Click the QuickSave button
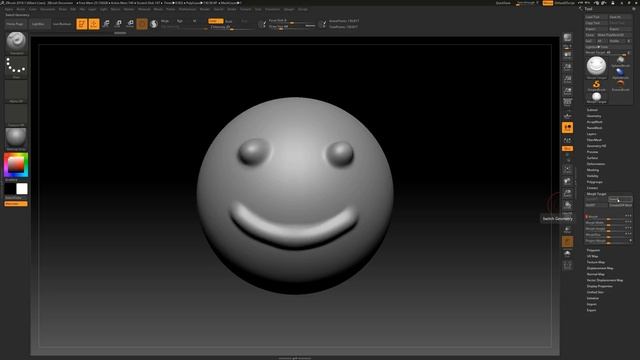Image resolution: width=640 pixels, height=360 pixels. click(503, 3)
